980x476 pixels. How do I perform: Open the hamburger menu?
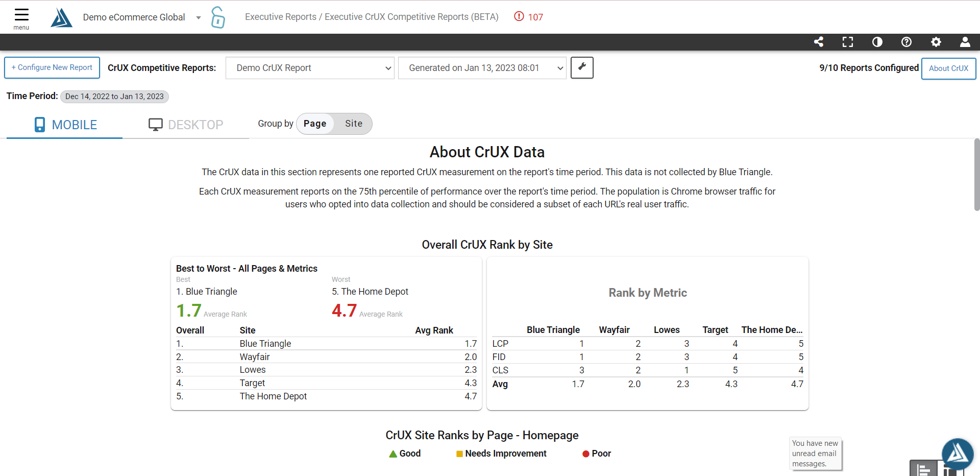click(21, 18)
